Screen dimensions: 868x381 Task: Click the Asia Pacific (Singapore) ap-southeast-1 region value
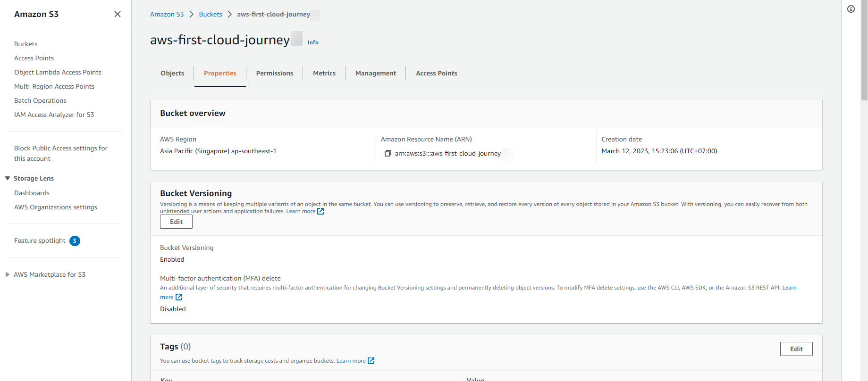218,151
